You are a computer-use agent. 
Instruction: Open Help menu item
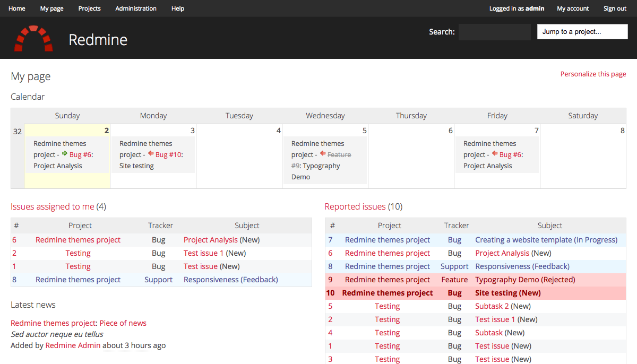coord(178,8)
